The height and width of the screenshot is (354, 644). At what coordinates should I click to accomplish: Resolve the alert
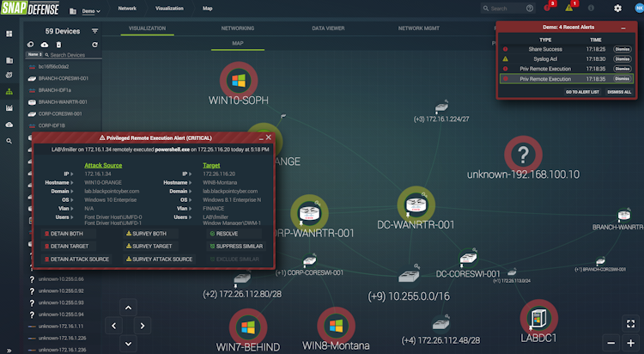[234, 234]
